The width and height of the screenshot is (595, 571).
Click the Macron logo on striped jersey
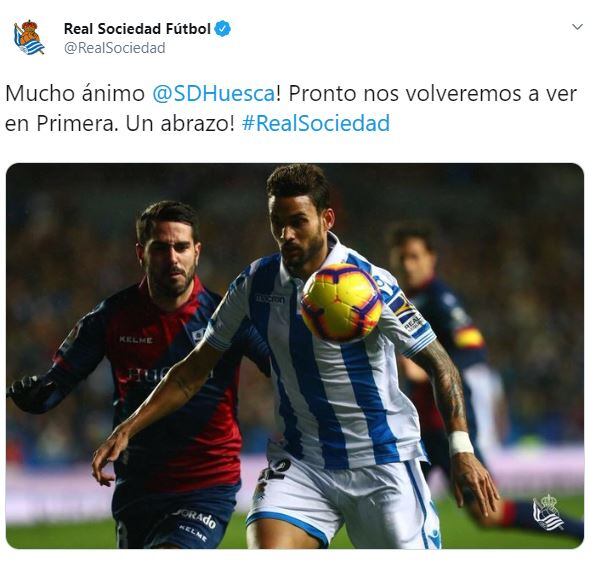[x=270, y=299]
